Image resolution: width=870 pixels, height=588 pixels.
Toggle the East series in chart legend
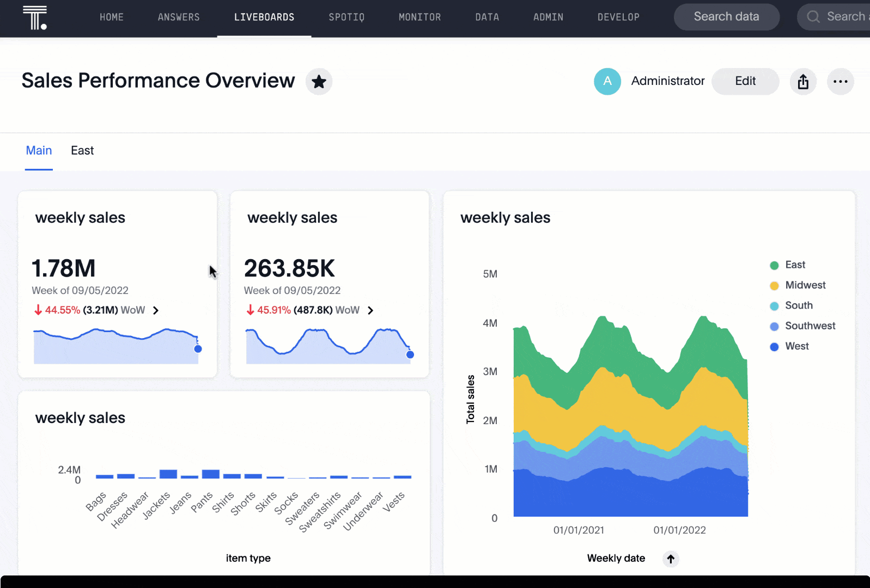point(794,265)
